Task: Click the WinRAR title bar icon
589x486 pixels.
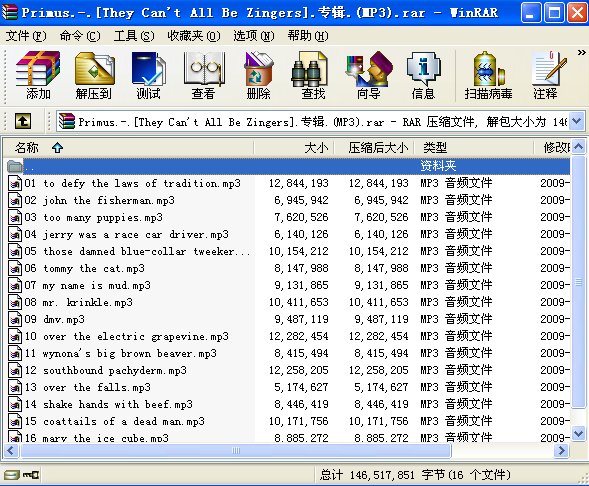Action: pos(10,13)
